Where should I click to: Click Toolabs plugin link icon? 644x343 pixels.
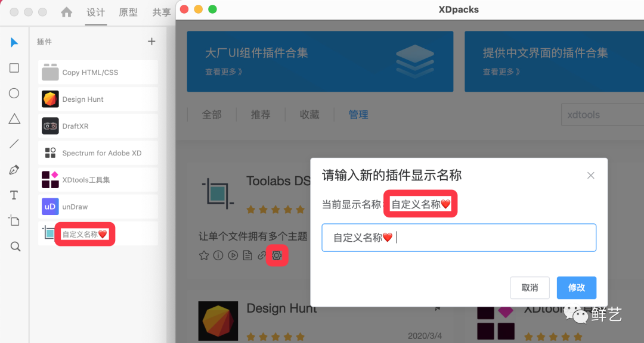point(262,255)
